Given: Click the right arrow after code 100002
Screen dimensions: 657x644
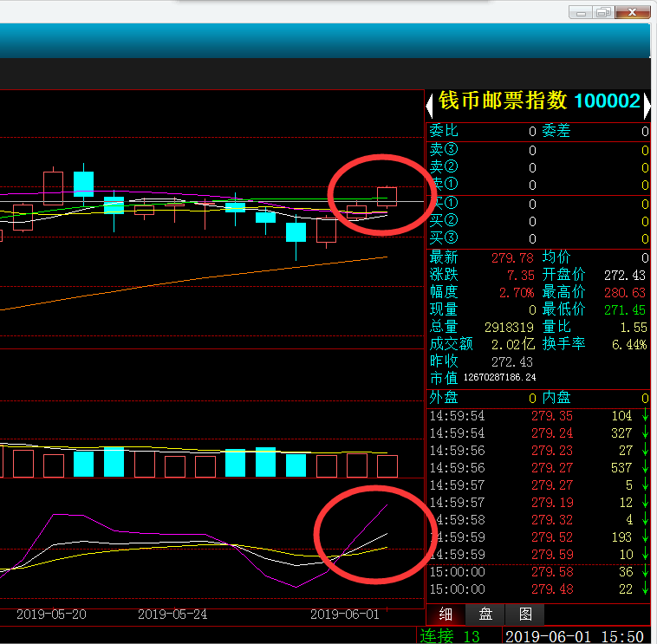Looking at the screenshot, I should tap(646, 105).
